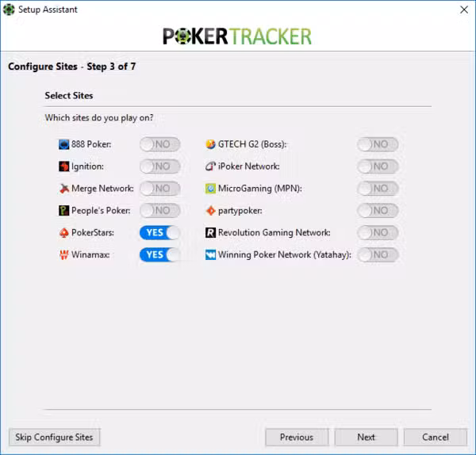Enable the Revolution Gaming Network toggle

pyautogui.click(x=378, y=233)
